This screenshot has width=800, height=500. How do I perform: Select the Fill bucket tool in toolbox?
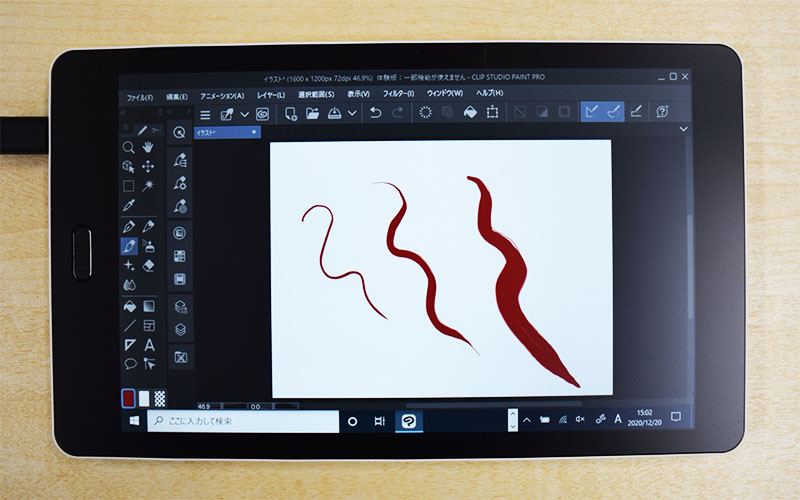pos(130,306)
